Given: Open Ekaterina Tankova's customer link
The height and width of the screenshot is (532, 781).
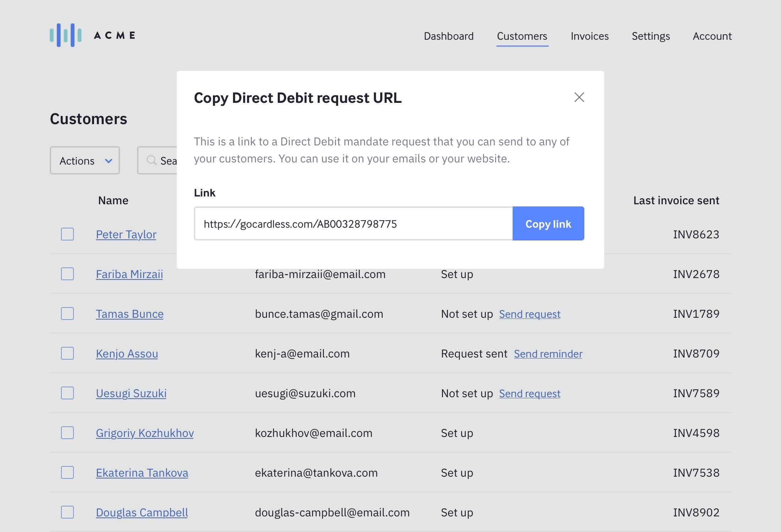Looking at the screenshot, I should pos(142,473).
